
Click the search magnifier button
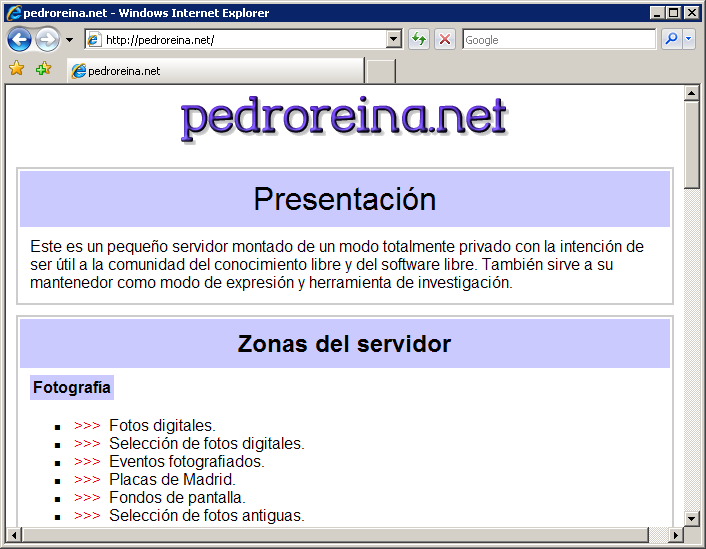click(671, 40)
